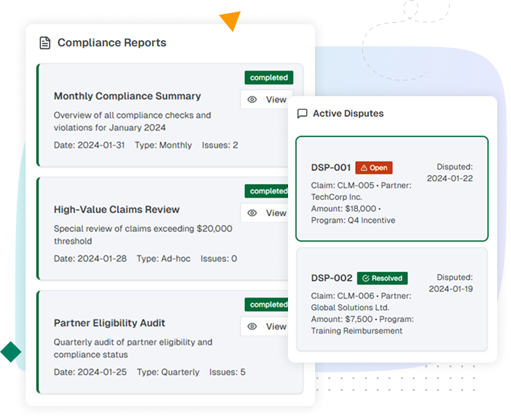
Task: View the Partner Eligibility Audit report
Action: tap(265, 326)
